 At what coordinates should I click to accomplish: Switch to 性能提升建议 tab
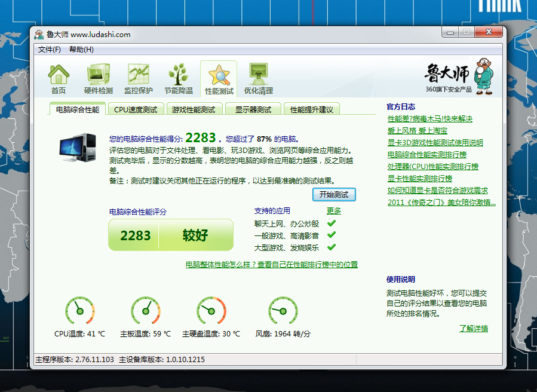pos(312,109)
